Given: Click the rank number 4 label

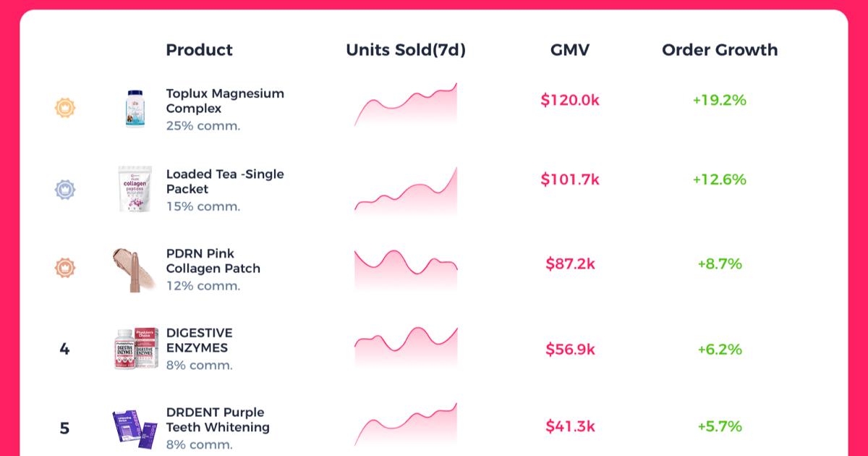Looking at the screenshot, I should (x=64, y=349).
